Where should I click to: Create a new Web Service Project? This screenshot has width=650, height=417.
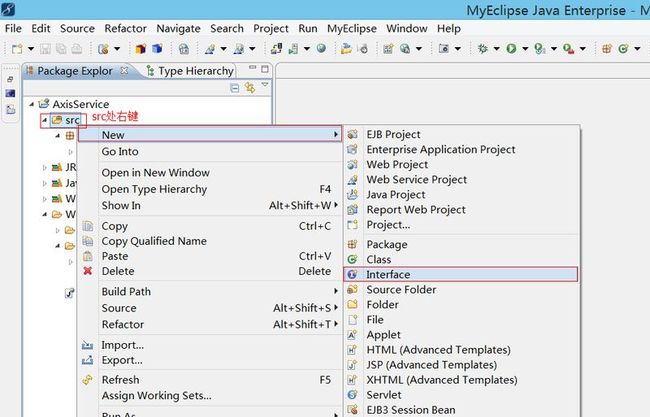click(461, 179)
